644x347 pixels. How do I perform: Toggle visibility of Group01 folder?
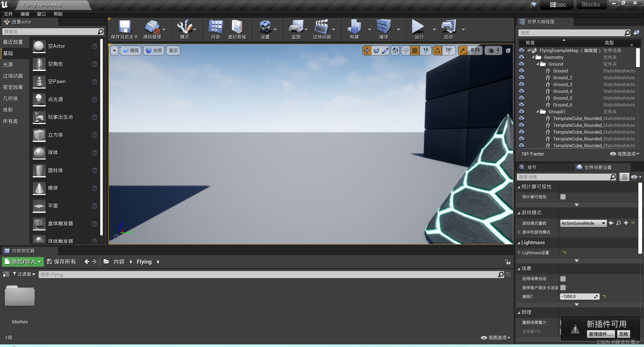[x=521, y=111]
